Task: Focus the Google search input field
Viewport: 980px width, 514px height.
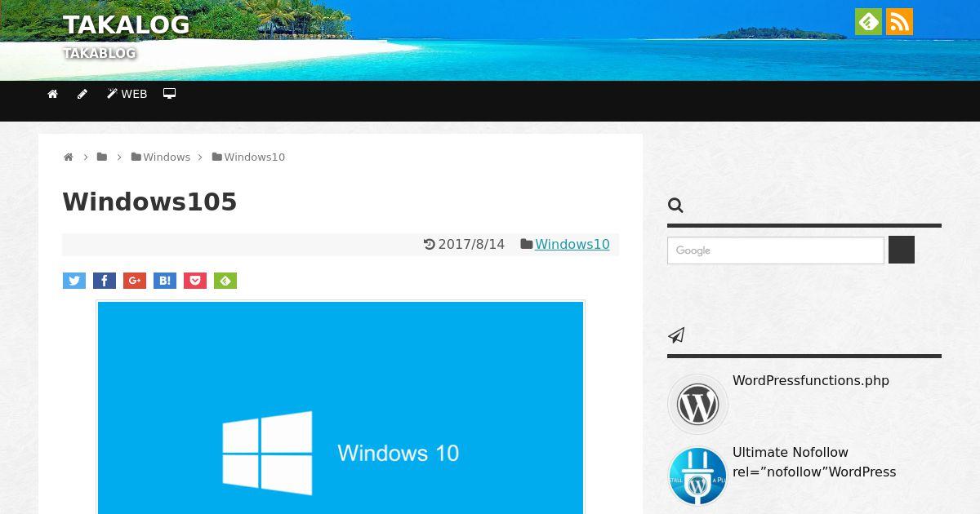Action: click(776, 250)
